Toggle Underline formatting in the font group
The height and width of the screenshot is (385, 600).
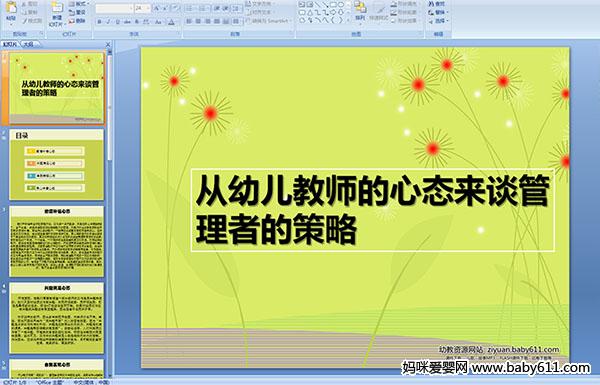click(117, 22)
